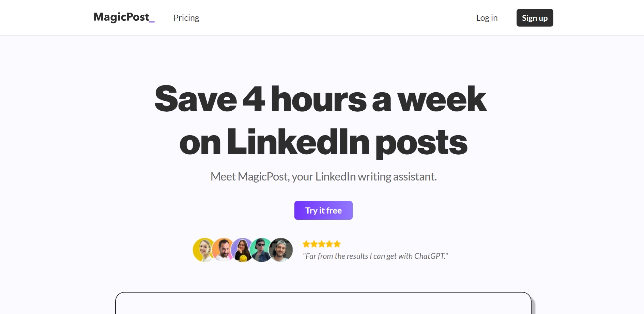Image resolution: width=644 pixels, height=314 pixels.
Task: Click the last star in the rating
Action: tap(337, 244)
